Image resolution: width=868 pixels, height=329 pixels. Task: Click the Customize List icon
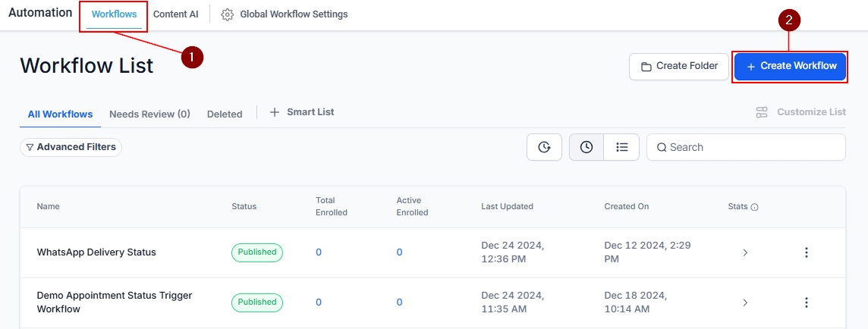(762, 112)
